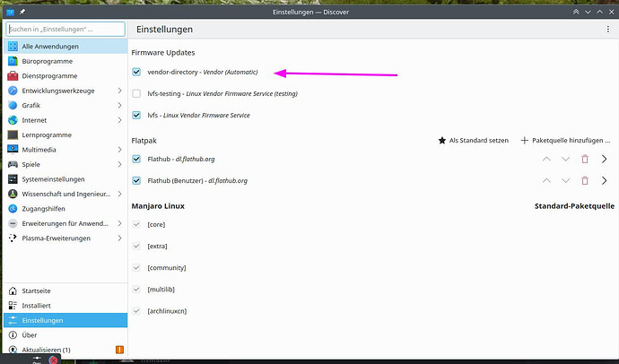Expand Entwicklungswerkzeuge subcategories

119,91
